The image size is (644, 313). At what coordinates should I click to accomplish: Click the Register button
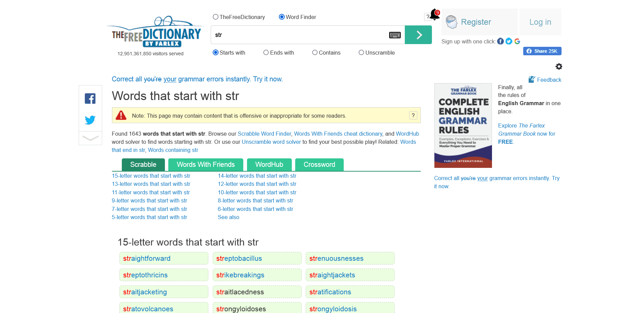479,22
